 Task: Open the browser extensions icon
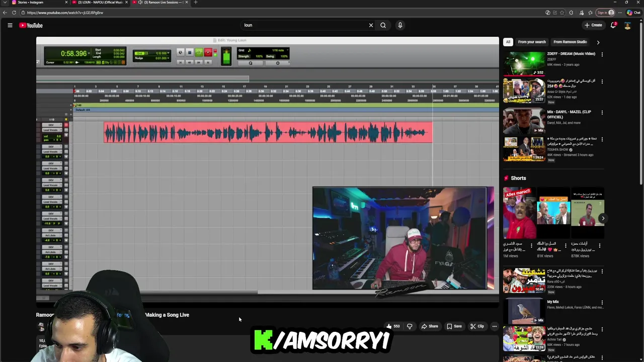(x=571, y=13)
